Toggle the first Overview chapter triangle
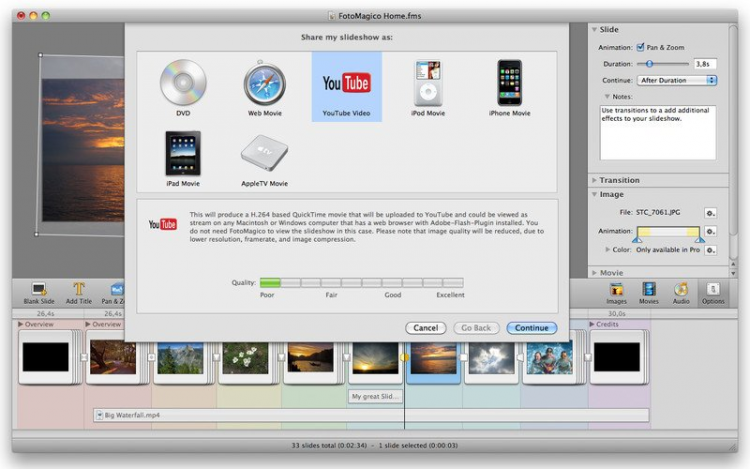Screen dimensions: 750x469 pos(21,324)
